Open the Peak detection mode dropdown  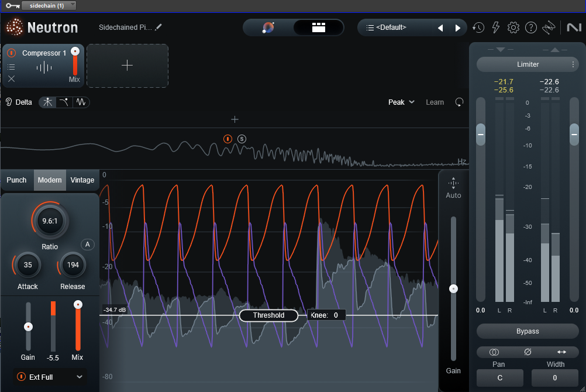401,102
